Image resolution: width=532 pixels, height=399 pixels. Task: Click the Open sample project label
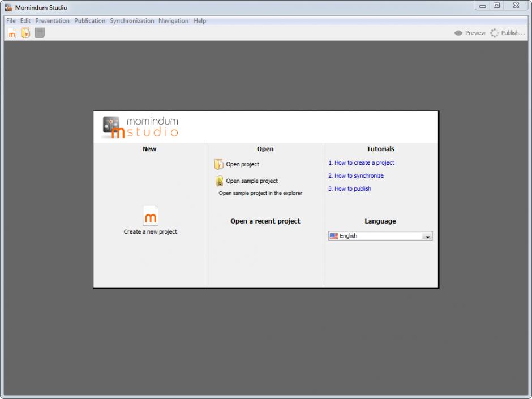(252, 181)
